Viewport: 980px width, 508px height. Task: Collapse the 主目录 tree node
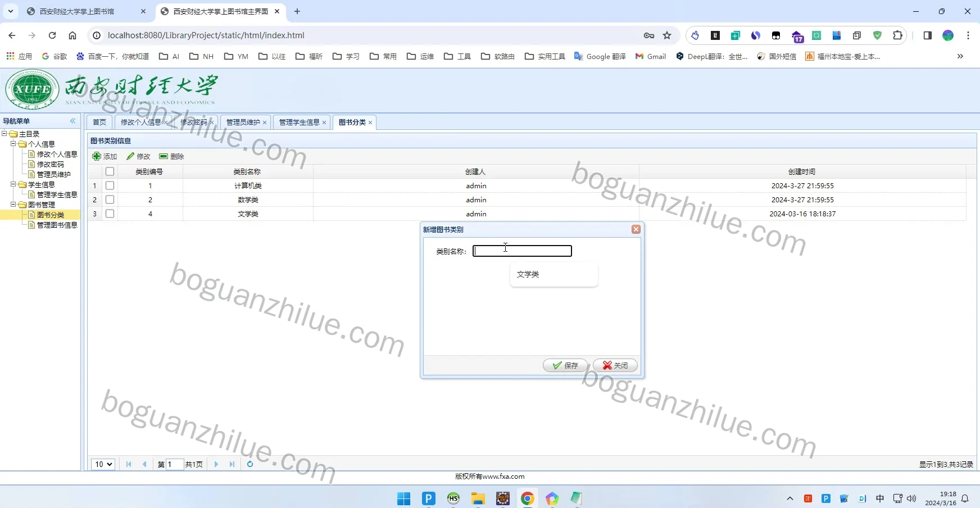point(4,134)
